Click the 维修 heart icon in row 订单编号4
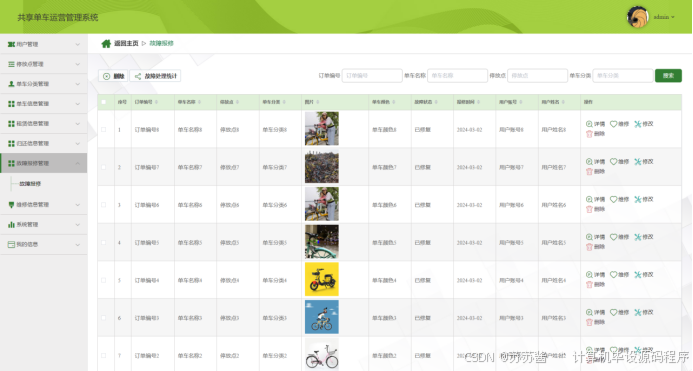The width and height of the screenshot is (693, 371). (x=613, y=275)
